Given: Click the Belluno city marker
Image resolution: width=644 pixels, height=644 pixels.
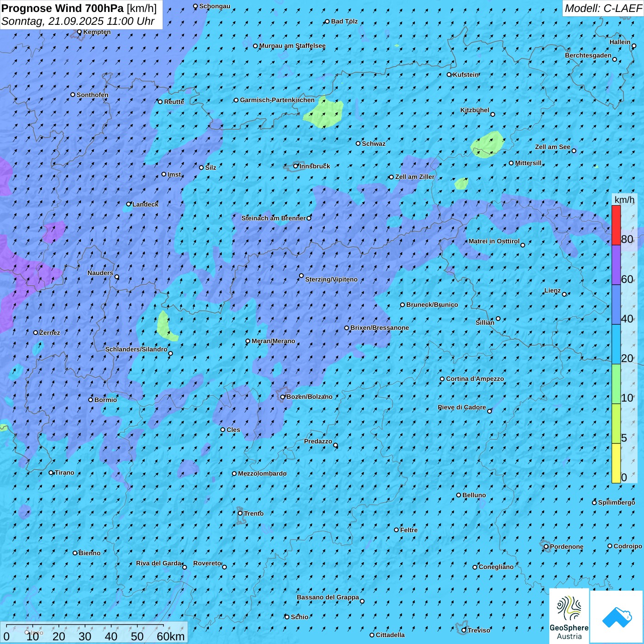Looking at the screenshot, I should point(459,495).
